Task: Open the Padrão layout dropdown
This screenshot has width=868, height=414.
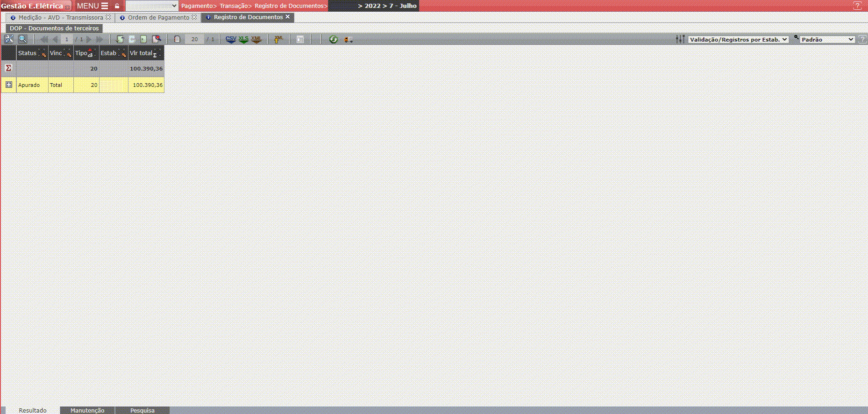Action: click(x=827, y=40)
